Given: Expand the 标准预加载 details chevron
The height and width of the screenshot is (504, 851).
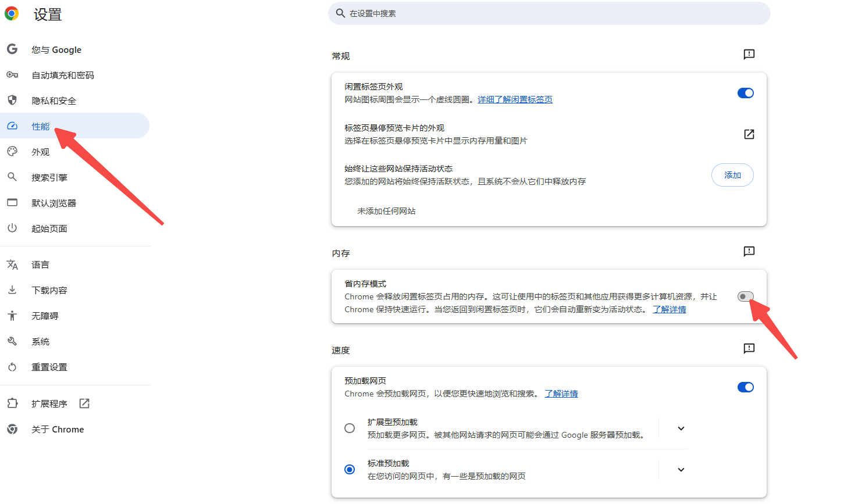Looking at the screenshot, I should point(681,469).
